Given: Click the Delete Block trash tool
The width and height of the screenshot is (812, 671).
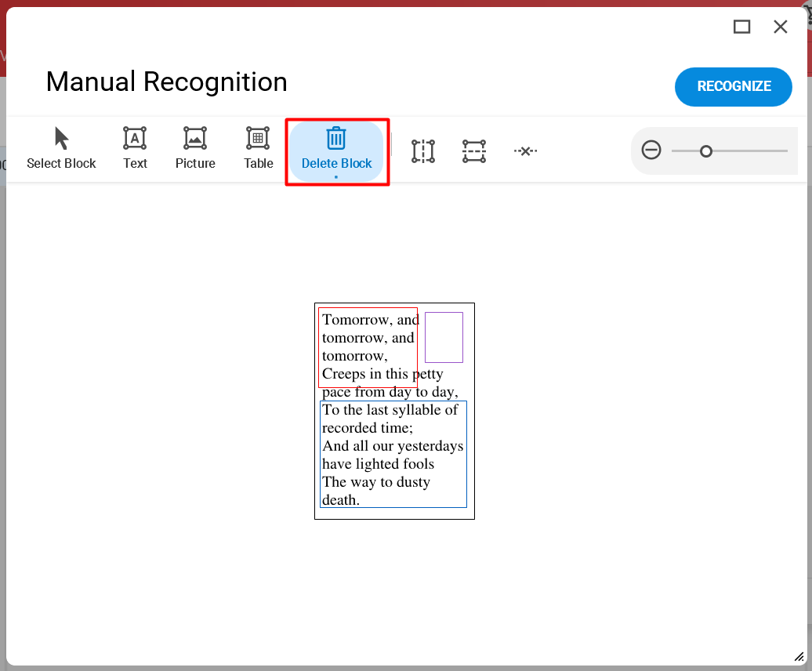Looking at the screenshot, I should tap(336, 151).
